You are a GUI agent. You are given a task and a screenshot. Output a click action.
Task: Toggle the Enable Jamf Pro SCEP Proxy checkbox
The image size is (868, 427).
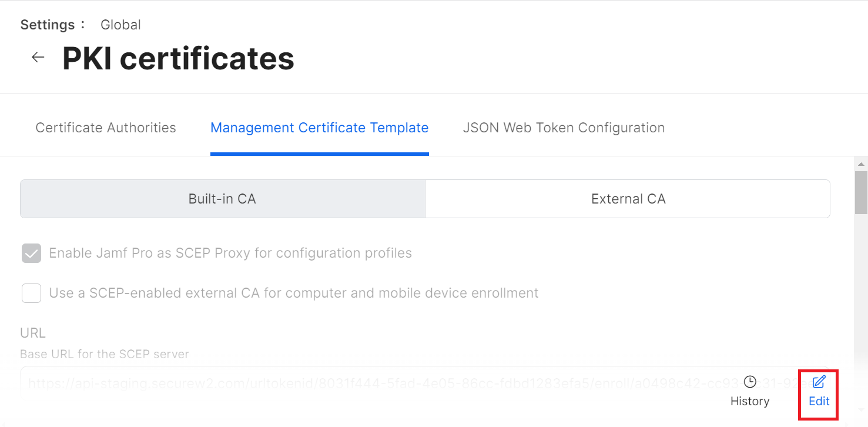pyautogui.click(x=31, y=253)
